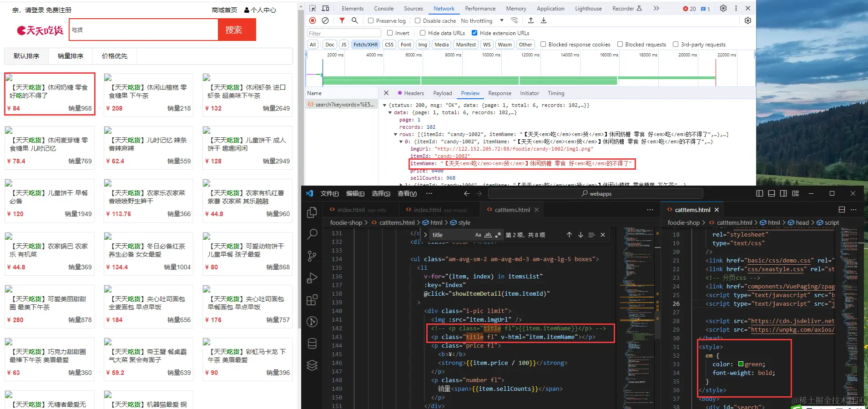Open the 商城首页 link
The height and width of the screenshot is (409, 868).
click(224, 10)
